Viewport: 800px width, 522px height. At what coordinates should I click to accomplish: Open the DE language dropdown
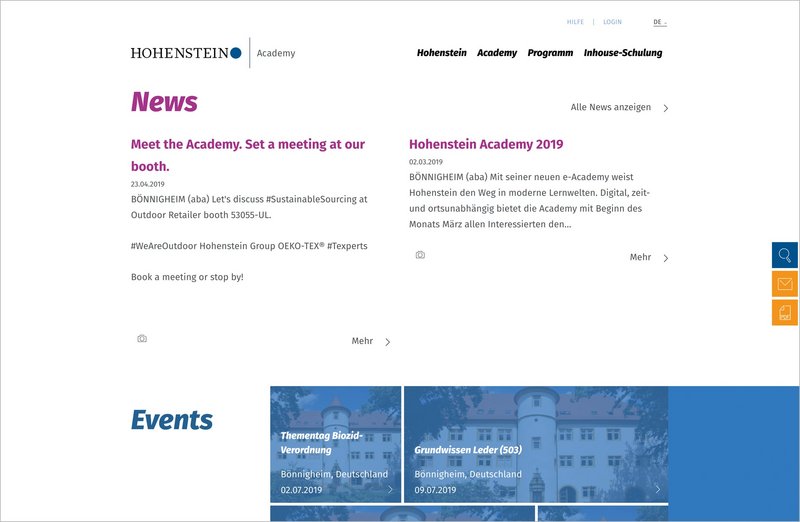pos(660,22)
